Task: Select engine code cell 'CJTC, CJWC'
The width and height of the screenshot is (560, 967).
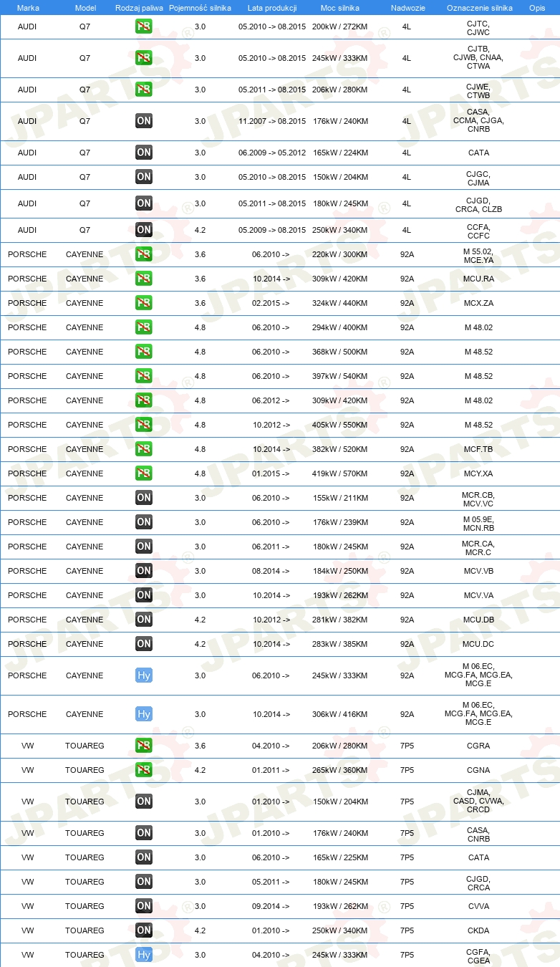Action: [x=478, y=28]
